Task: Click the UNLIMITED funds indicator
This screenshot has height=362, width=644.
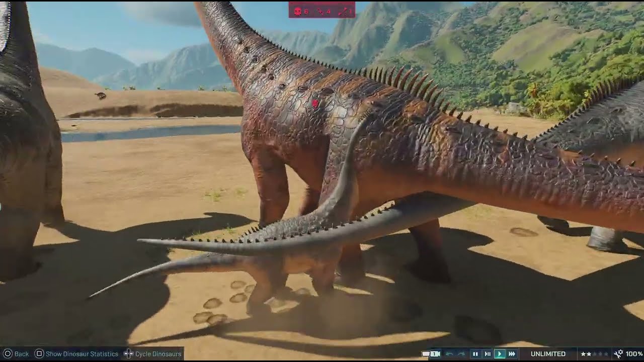Action: (x=548, y=354)
